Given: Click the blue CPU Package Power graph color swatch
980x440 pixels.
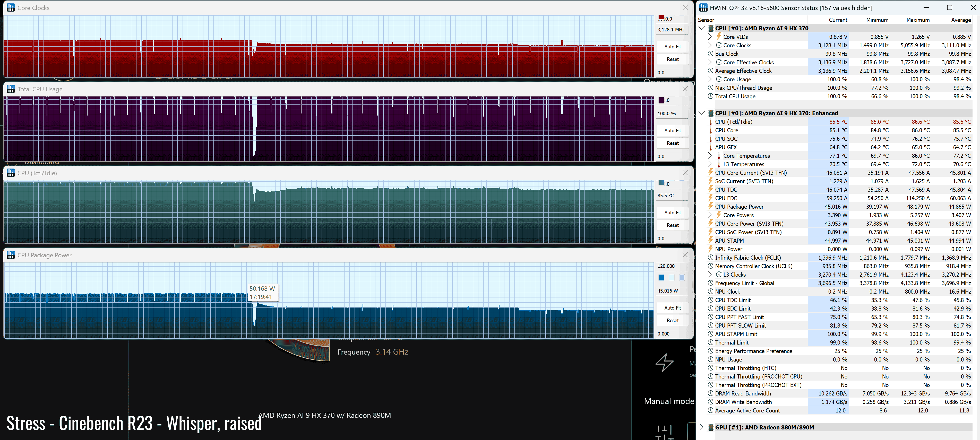Looking at the screenshot, I should [x=661, y=278].
